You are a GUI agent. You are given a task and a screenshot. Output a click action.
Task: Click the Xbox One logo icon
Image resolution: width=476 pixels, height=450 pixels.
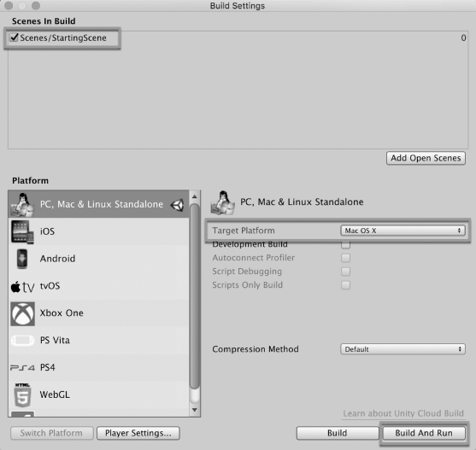pyautogui.click(x=22, y=313)
